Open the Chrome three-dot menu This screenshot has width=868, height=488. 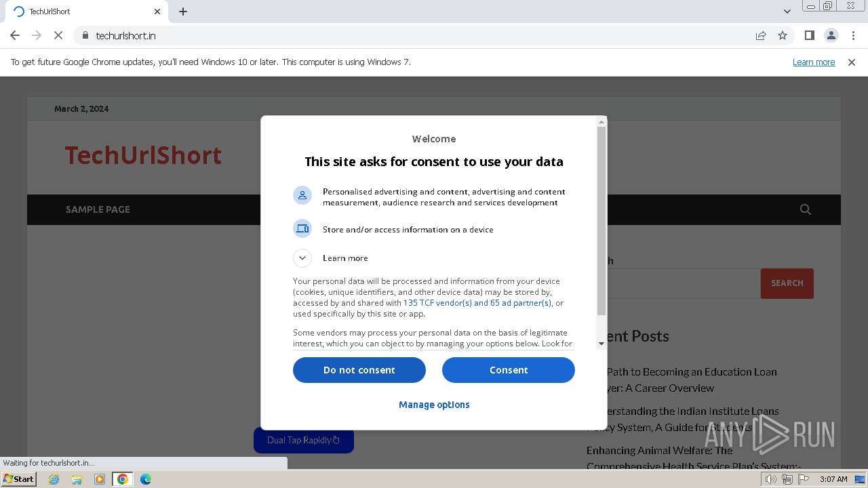(852, 35)
